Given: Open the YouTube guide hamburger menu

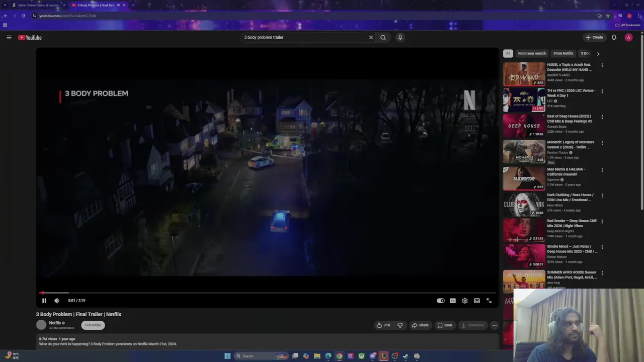Looking at the screenshot, I should [x=9, y=37].
